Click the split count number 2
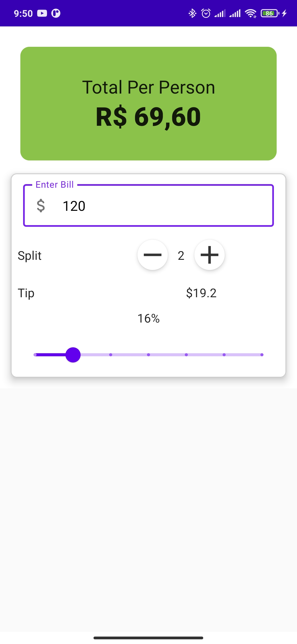 coord(181,255)
